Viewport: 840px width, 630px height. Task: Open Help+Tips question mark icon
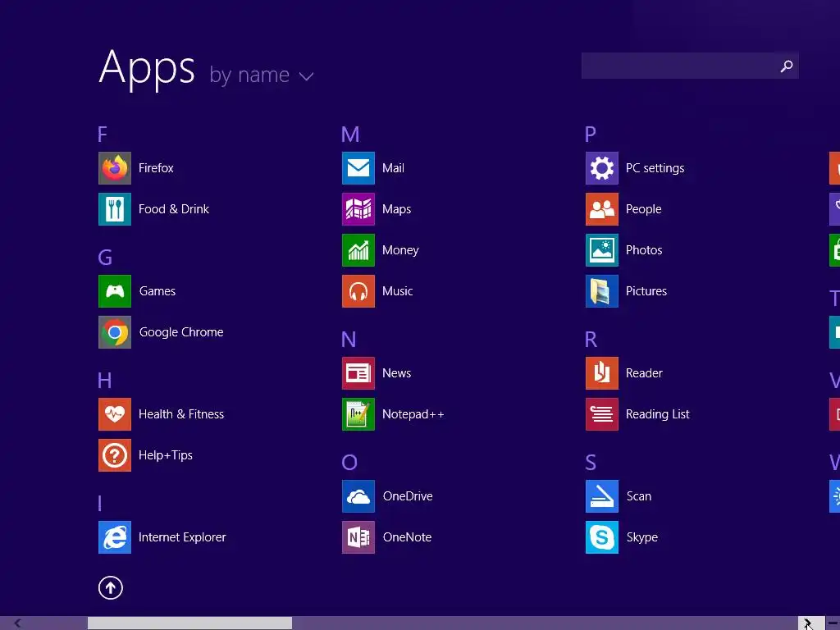point(115,455)
